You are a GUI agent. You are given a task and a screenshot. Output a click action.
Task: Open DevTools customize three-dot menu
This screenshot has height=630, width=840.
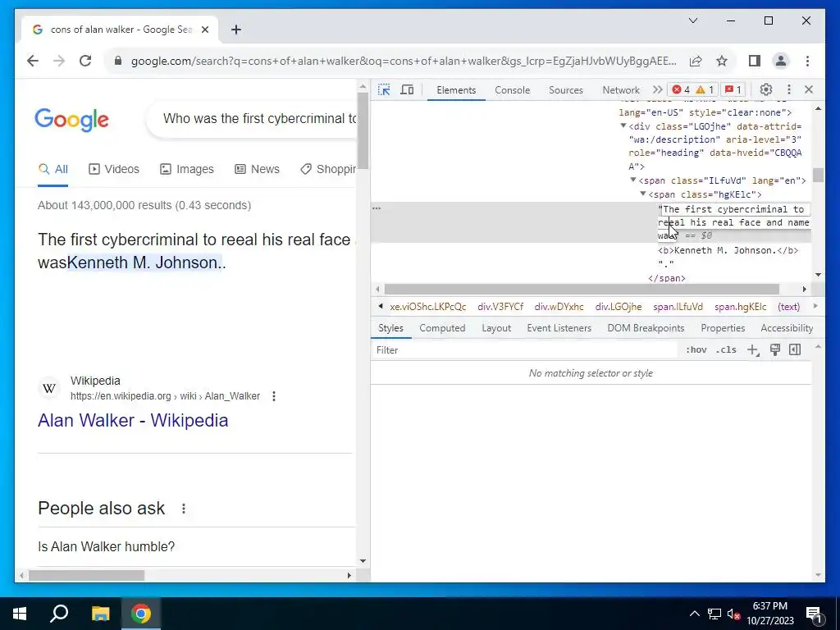pos(788,89)
